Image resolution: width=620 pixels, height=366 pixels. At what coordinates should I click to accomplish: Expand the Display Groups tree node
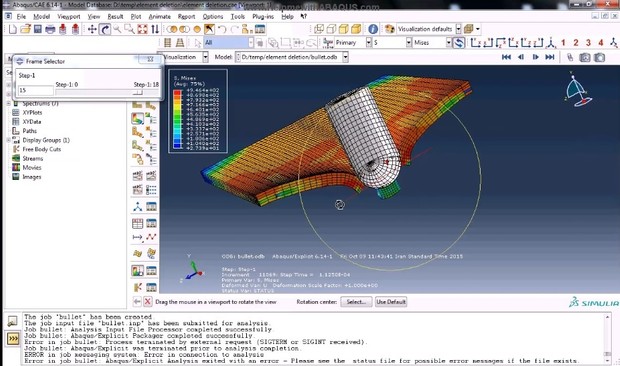8,140
